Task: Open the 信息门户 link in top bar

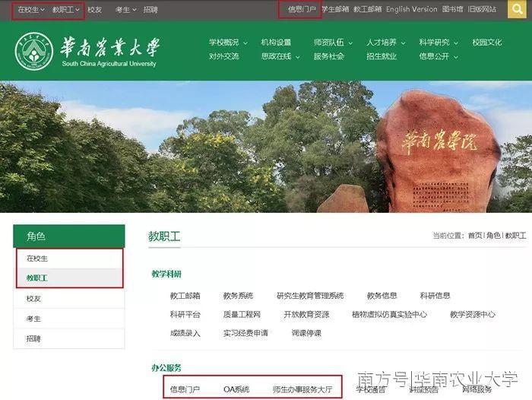Action: 302,10
